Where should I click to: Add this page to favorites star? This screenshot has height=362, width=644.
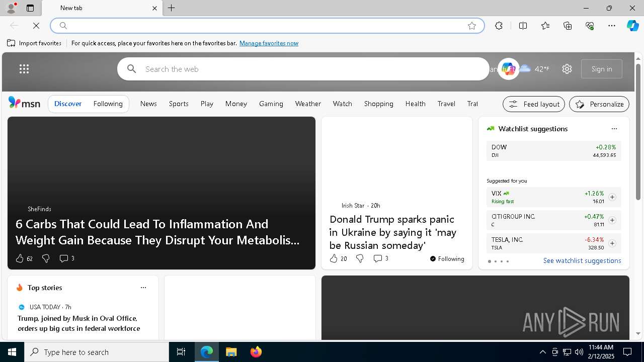coord(472,26)
